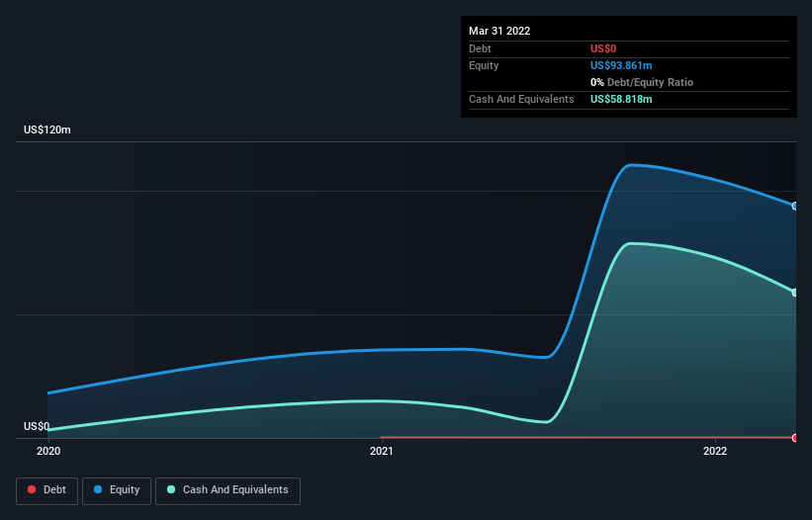Toggle the Debt series legend button
The height and width of the screenshot is (520, 812).
(46, 490)
